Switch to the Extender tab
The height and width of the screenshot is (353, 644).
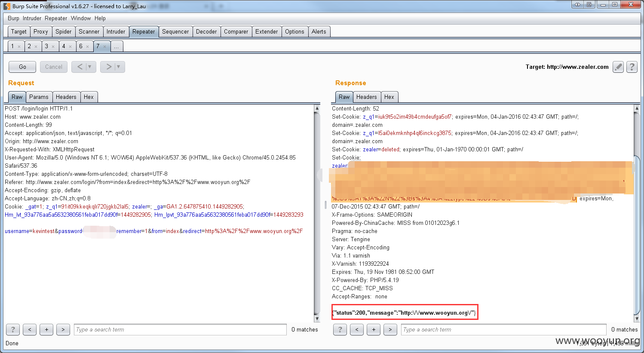267,31
